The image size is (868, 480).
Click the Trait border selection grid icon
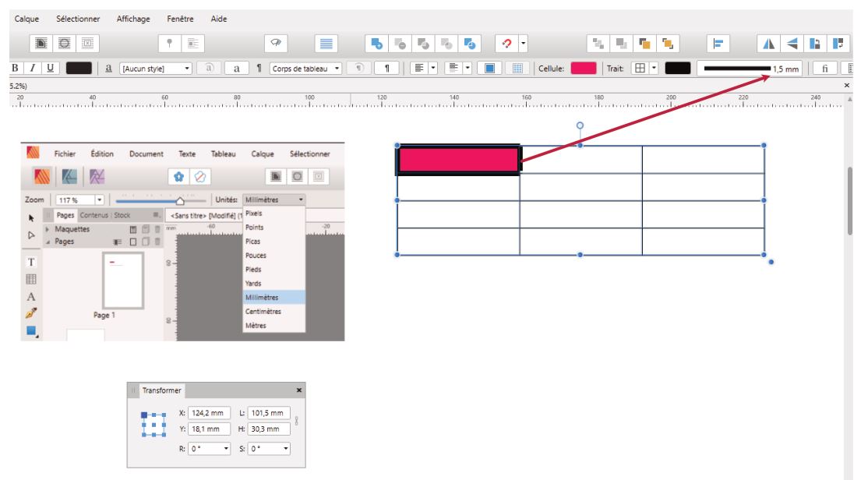pos(640,68)
